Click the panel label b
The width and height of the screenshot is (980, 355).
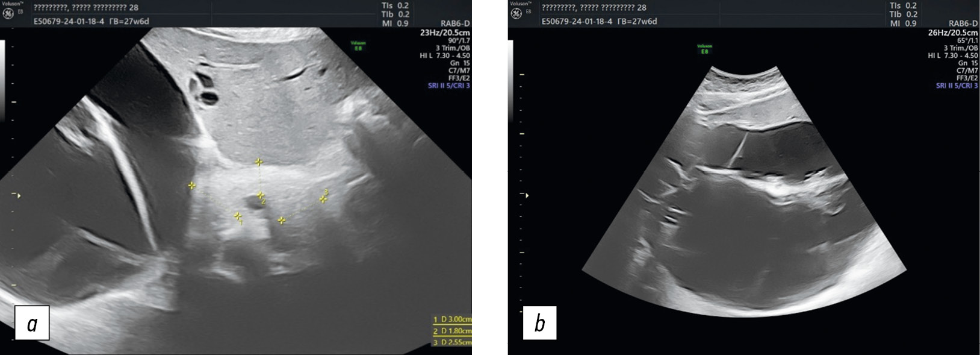pos(539,323)
